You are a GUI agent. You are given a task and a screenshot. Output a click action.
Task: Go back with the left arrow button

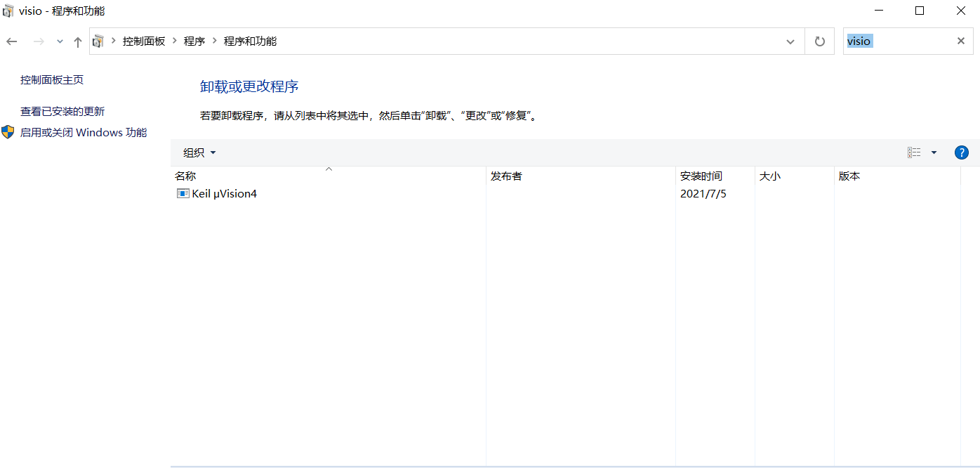11,41
